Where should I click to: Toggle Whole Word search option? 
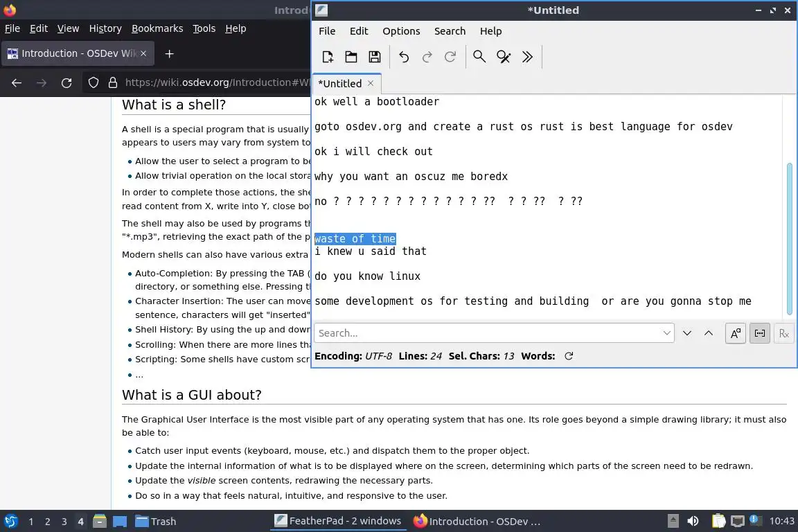tap(760, 333)
